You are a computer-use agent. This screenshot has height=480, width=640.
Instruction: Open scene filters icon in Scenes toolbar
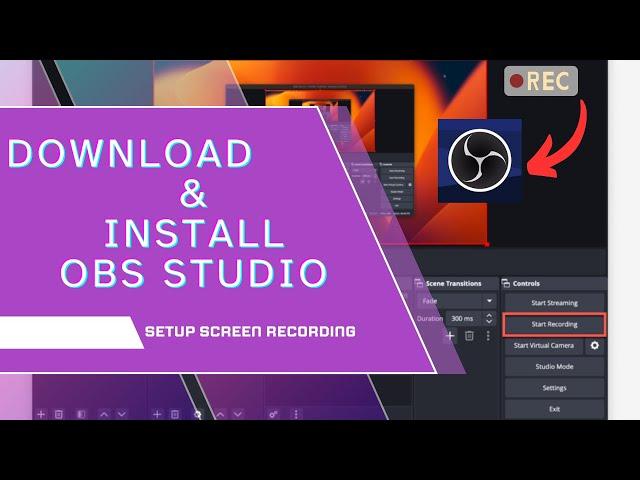[x=81, y=413]
